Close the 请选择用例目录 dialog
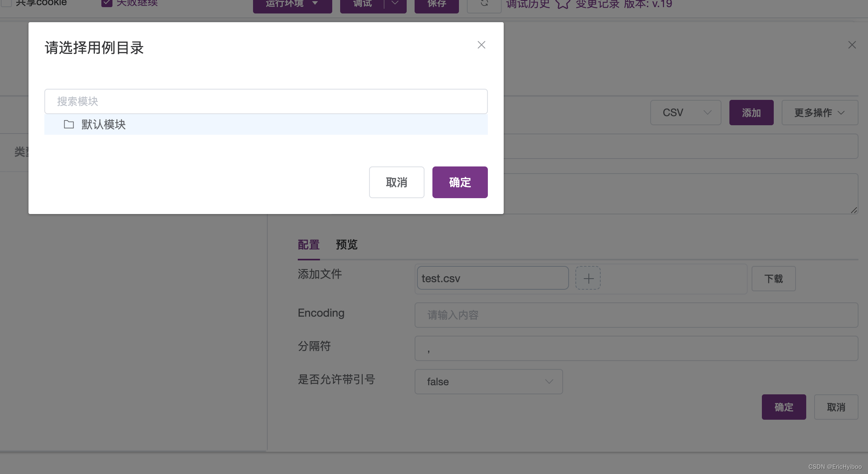868x474 pixels. (481, 45)
